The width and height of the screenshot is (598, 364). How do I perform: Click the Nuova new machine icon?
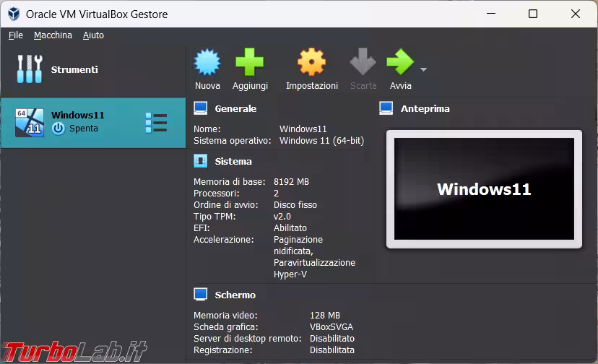click(207, 63)
